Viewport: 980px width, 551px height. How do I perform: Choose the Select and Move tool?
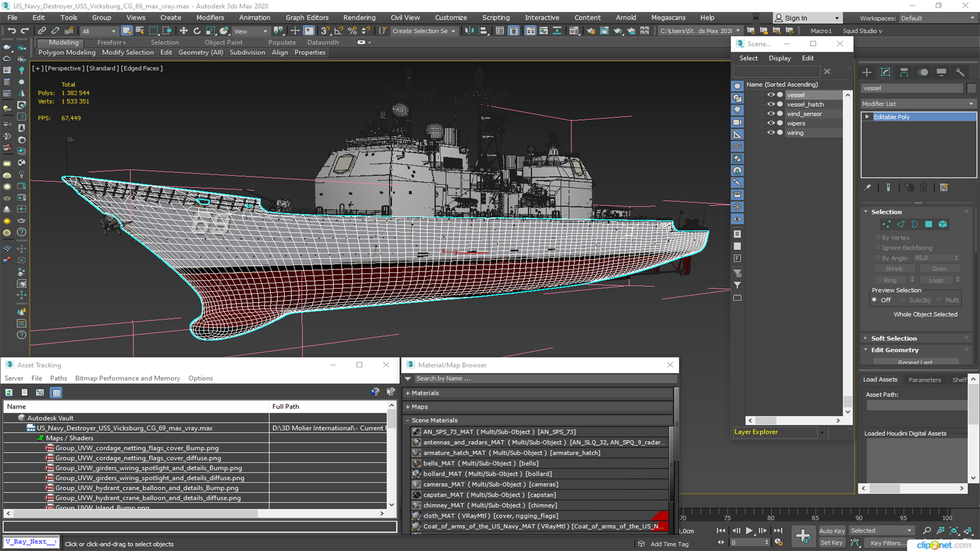pyautogui.click(x=184, y=31)
